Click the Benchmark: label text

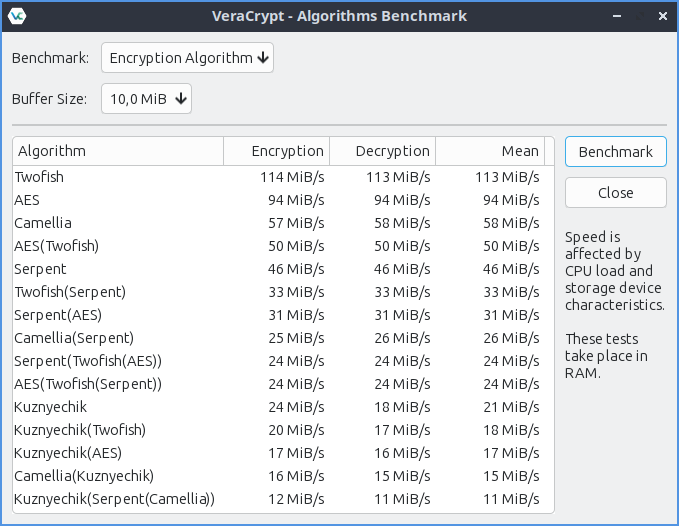(x=50, y=58)
